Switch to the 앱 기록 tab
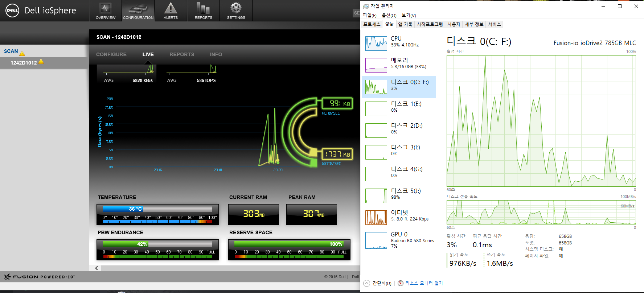644x293 pixels. pyautogui.click(x=405, y=24)
